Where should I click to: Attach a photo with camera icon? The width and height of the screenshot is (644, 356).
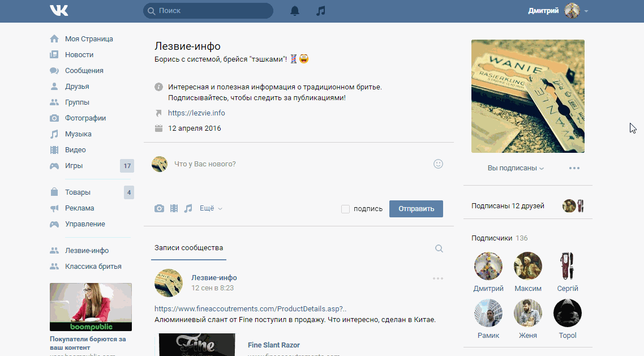pos(160,209)
